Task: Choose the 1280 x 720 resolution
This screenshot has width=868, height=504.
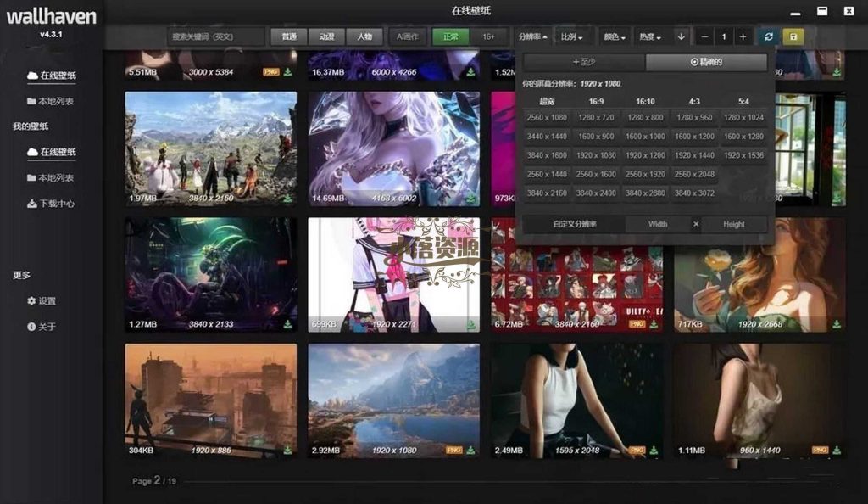Action: tap(596, 117)
